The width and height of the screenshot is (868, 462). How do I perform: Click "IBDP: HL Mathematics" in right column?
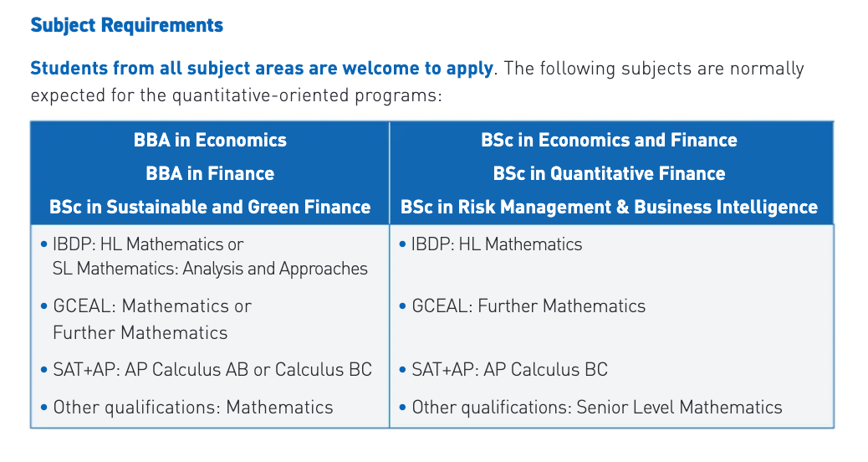tap(497, 244)
